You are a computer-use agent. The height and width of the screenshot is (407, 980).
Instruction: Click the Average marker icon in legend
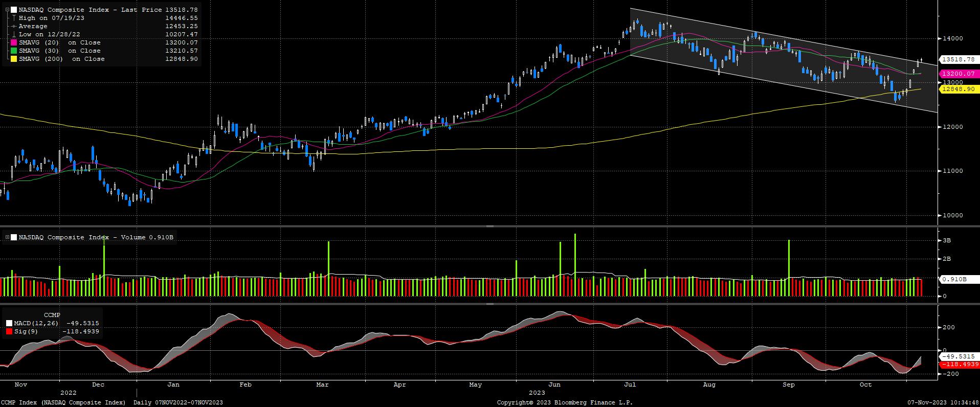[x=14, y=26]
